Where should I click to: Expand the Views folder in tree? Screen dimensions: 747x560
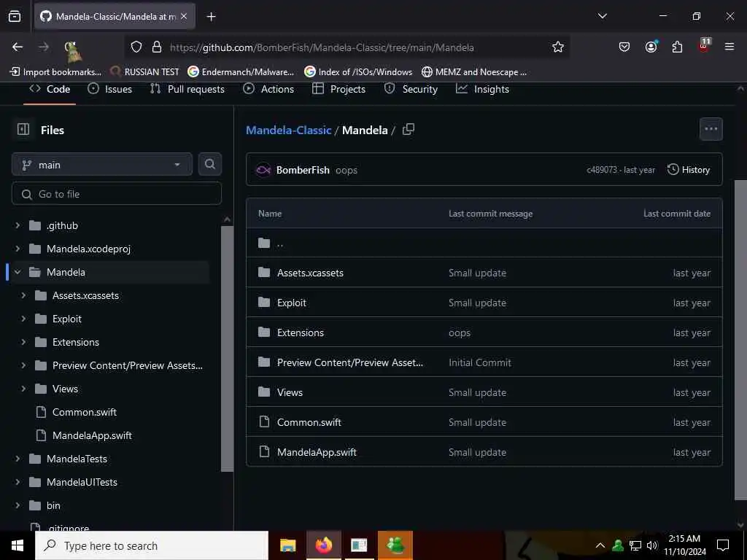pos(23,389)
